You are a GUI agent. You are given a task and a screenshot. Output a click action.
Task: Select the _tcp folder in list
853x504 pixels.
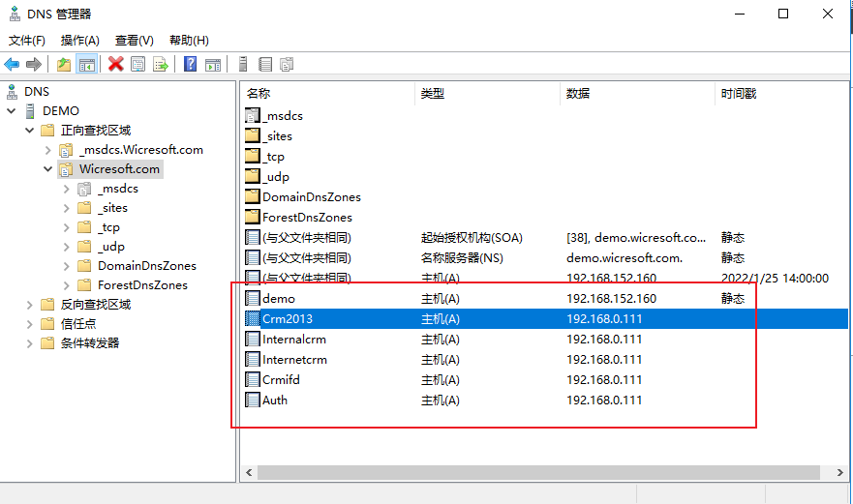click(x=274, y=156)
